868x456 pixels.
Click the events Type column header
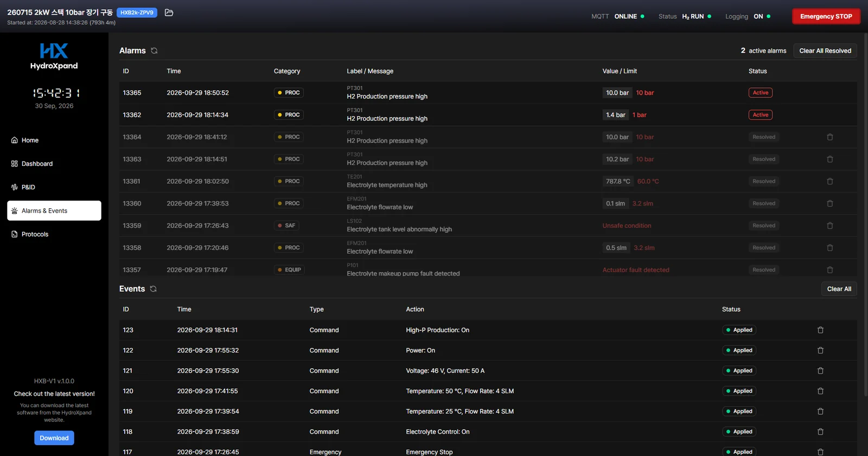click(x=317, y=310)
